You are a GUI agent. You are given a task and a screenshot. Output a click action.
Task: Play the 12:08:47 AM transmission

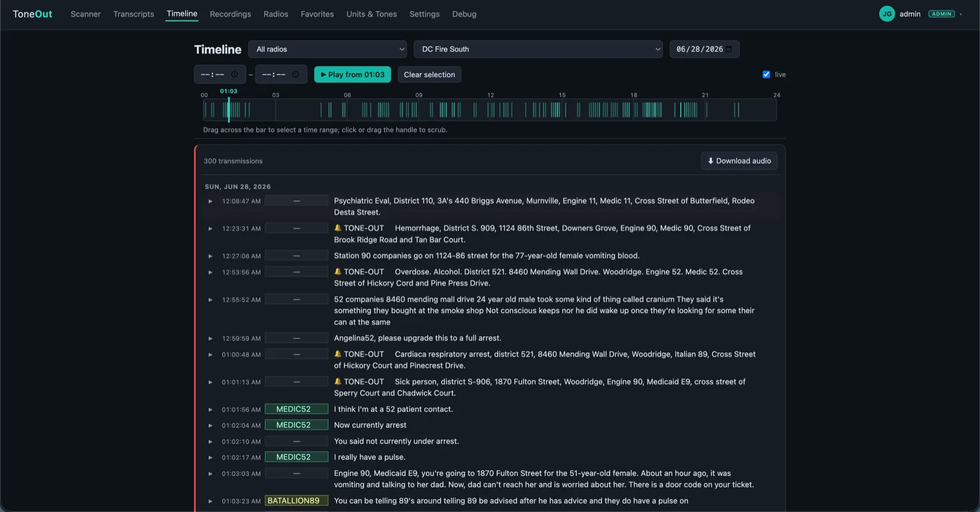[210, 201]
